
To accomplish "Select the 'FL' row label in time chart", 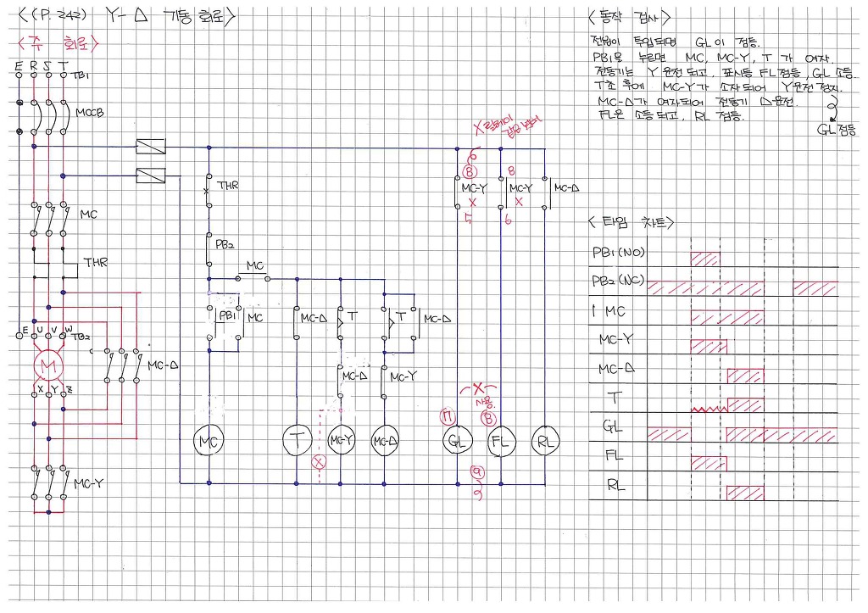I will (614, 456).
